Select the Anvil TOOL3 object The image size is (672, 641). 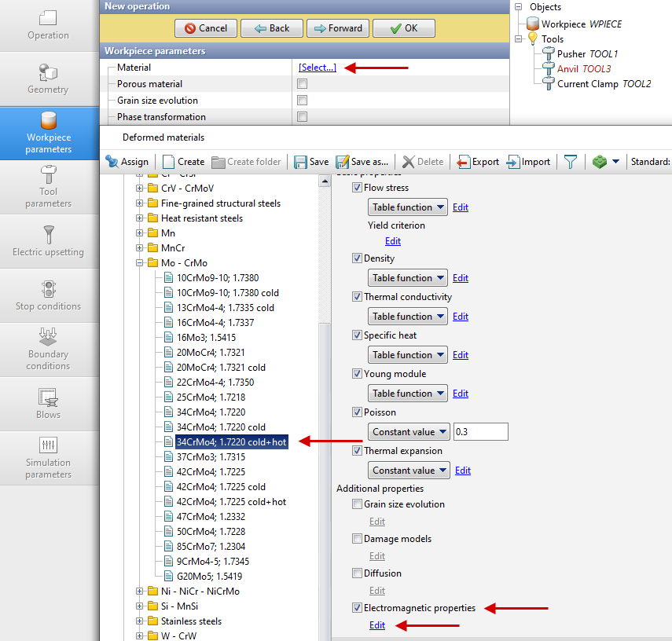[x=583, y=69]
